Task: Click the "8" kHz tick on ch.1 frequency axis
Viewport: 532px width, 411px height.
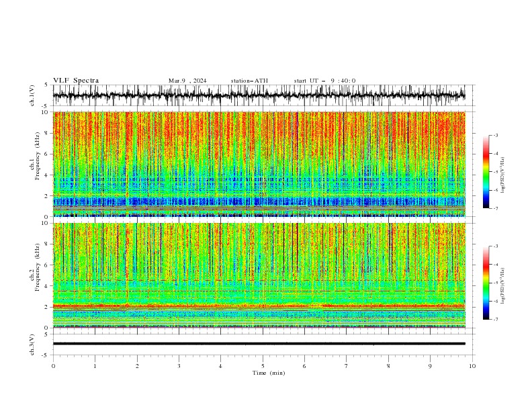Action: point(47,133)
